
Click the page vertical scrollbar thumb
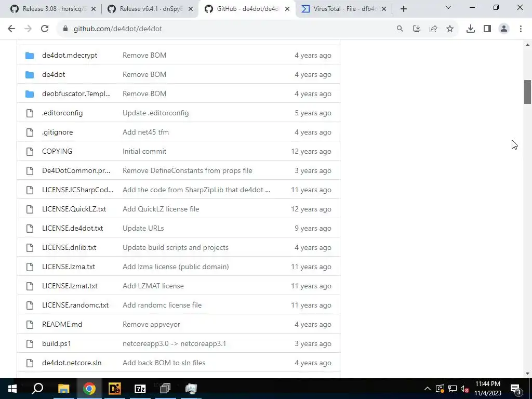(x=527, y=92)
